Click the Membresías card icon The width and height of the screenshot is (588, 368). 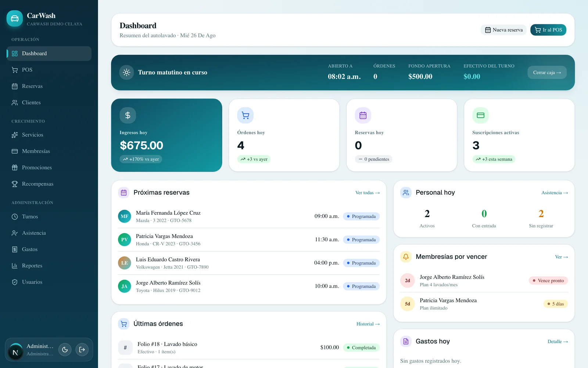(x=15, y=151)
